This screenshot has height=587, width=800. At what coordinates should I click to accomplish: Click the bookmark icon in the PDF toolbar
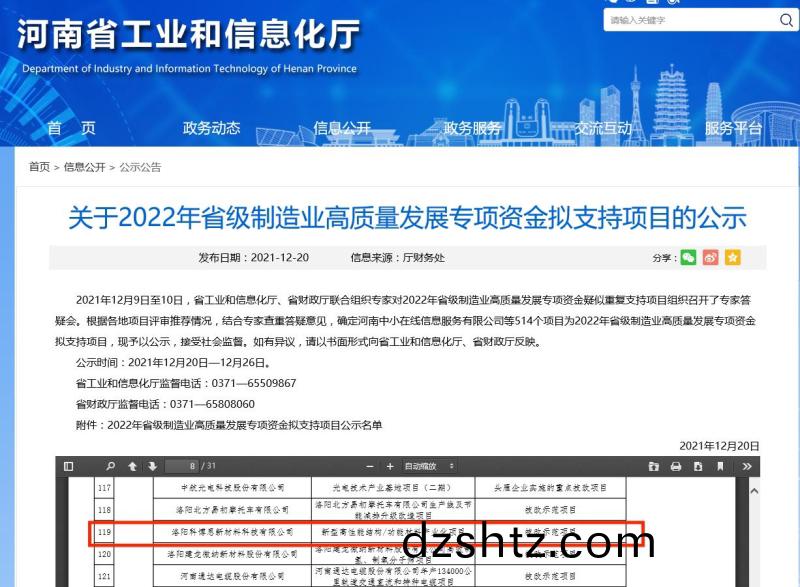(720, 466)
